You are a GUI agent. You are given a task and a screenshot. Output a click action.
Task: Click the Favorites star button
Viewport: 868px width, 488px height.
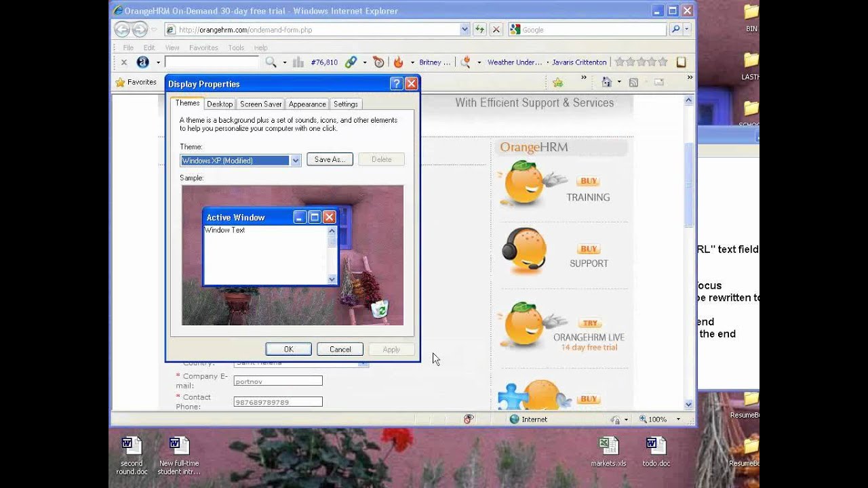click(136, 82)
